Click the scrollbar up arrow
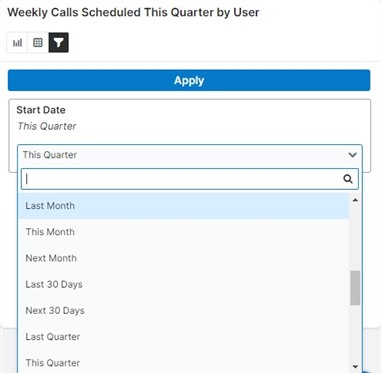 click(355, 200)
